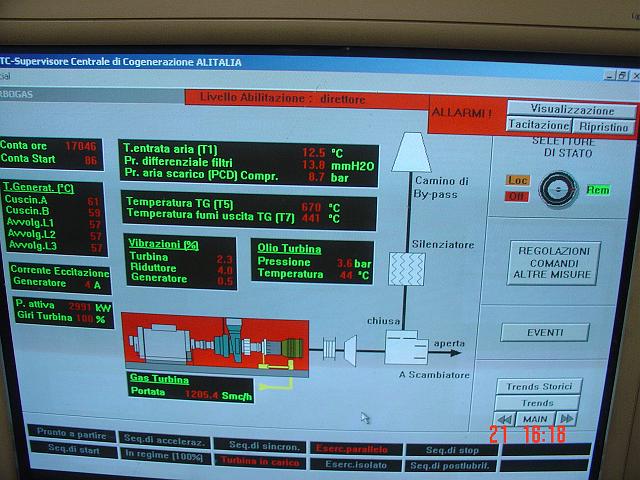Click the Gas Turbina heading
The height and width of the screenshot is (480, 640).
coord(159,379)
